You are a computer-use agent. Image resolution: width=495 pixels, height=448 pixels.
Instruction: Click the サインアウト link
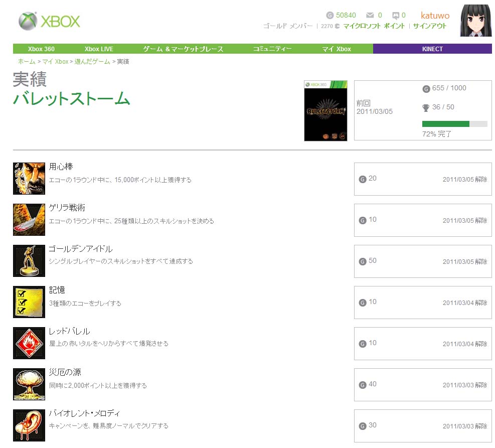coord(430,26)
